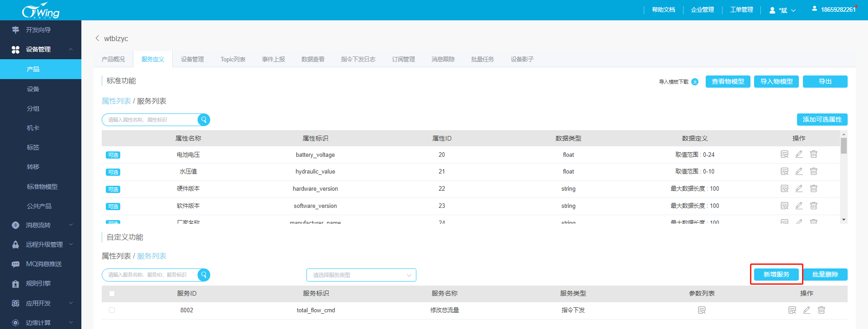Image resolution: width=868 pixels, height=329 pixels.
Task: Focus the attribute name search field
Action: tap(150, 120)
